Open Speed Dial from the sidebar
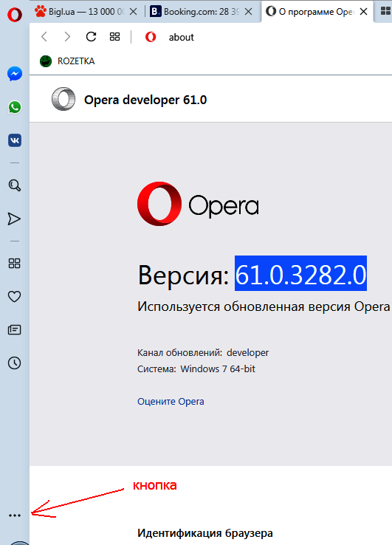 (14, 264)
